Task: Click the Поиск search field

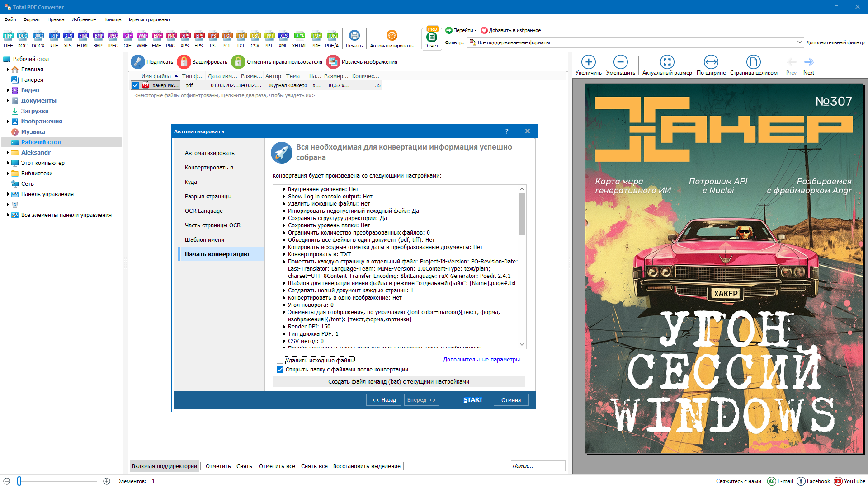Action: (538, 466)
